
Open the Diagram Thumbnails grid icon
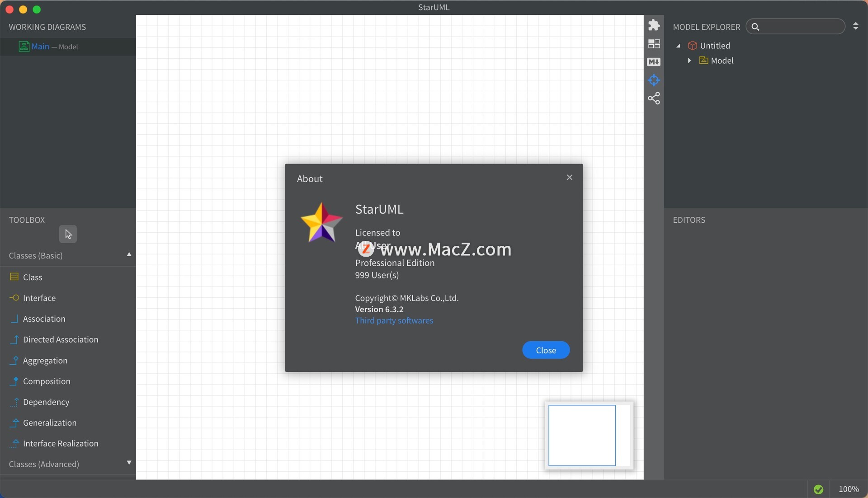tap(654, 44)
